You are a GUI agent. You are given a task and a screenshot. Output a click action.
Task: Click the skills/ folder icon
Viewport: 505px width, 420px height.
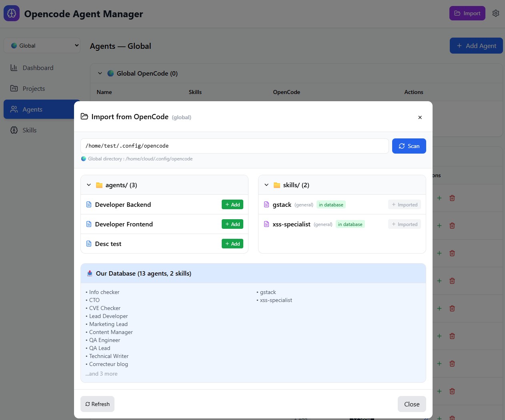(277, 185)
